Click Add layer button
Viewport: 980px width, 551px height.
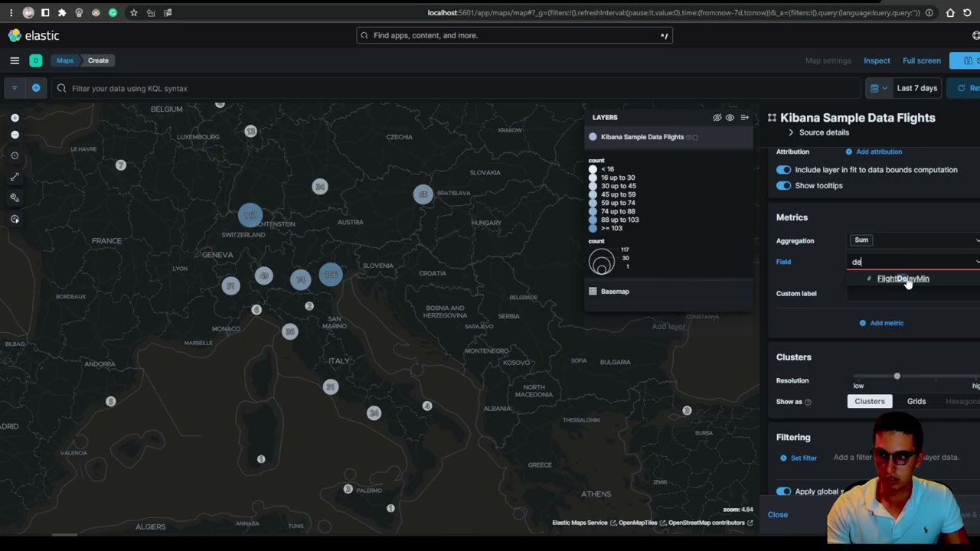coord(668,326)
